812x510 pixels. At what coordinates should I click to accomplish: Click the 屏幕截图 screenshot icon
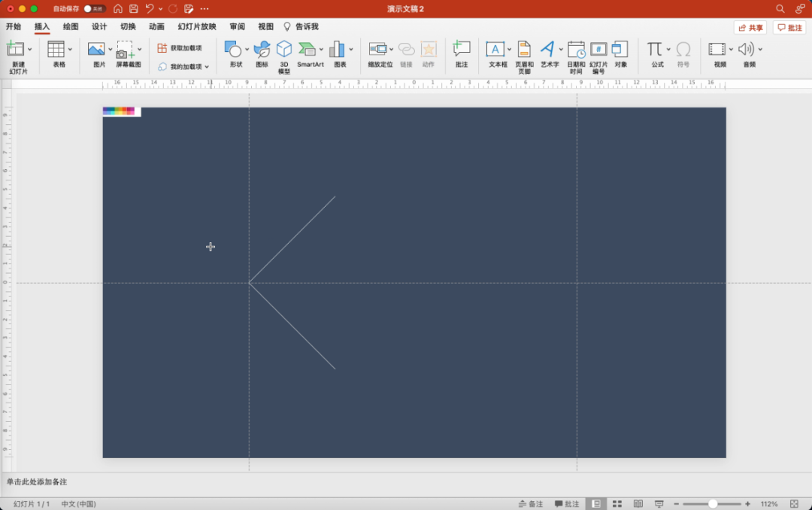[126, 49]
